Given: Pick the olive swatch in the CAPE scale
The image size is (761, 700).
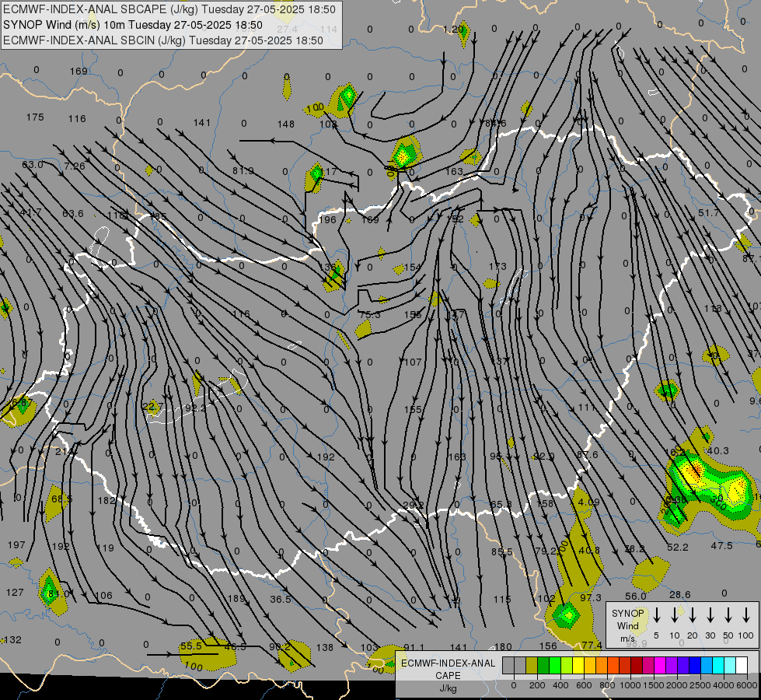Looking at the screenshot, I should click(x=532, y=666).
